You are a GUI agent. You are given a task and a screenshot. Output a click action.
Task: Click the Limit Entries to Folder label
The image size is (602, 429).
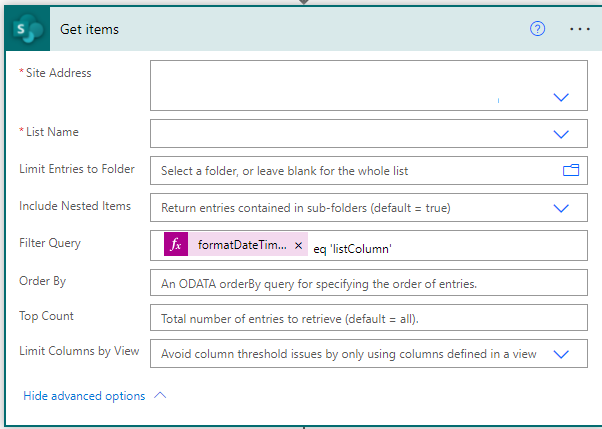point(77,169)
